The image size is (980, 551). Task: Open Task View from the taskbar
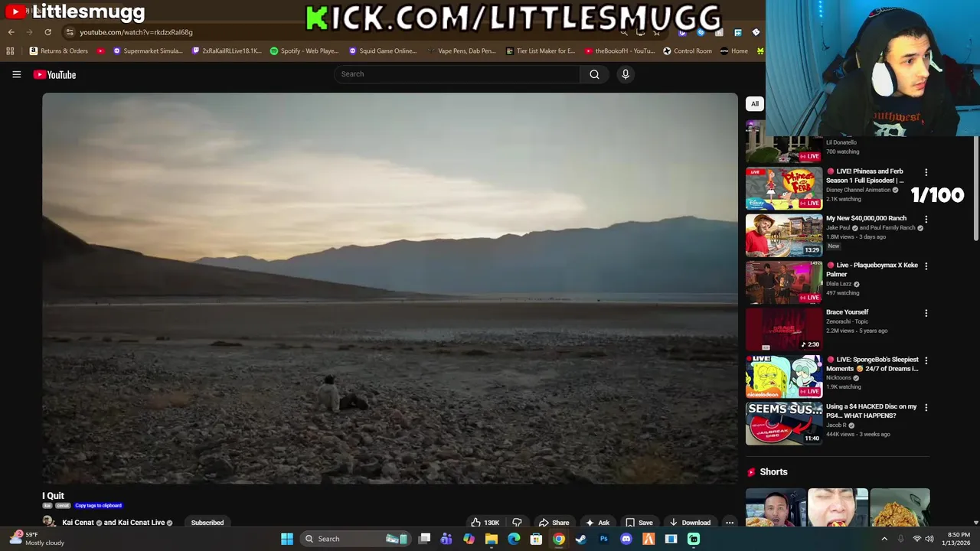(424, 539)
